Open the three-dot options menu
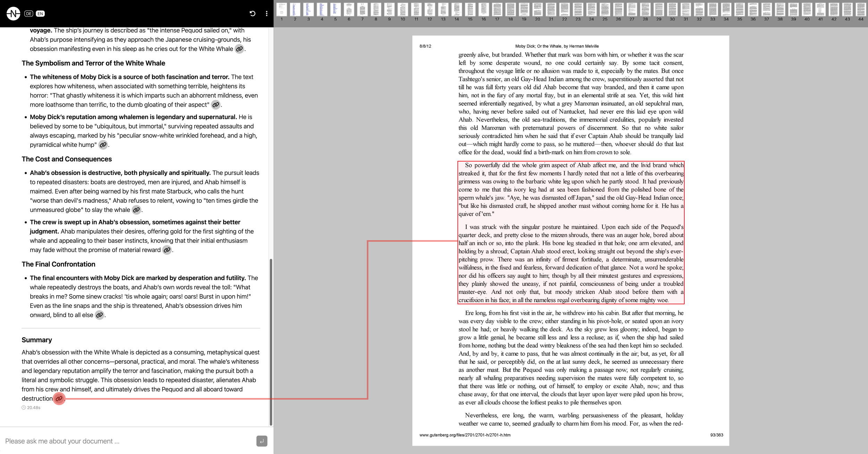Image resolution: width=868 pixels, height=454 pixels. point(267,14)
